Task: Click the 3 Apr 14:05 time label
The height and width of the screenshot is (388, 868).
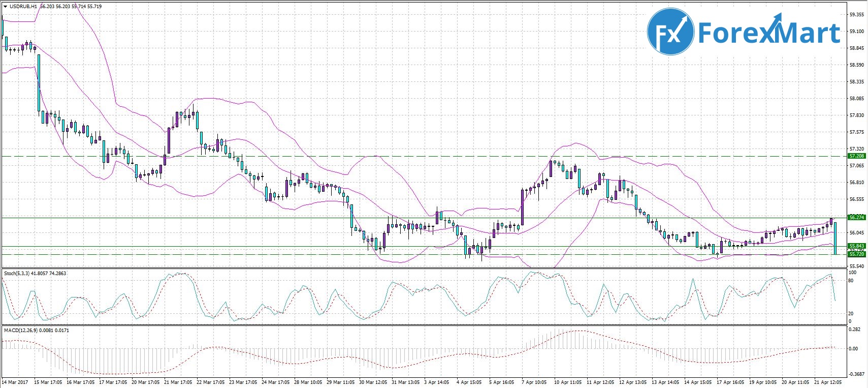Action: (436, 382)
